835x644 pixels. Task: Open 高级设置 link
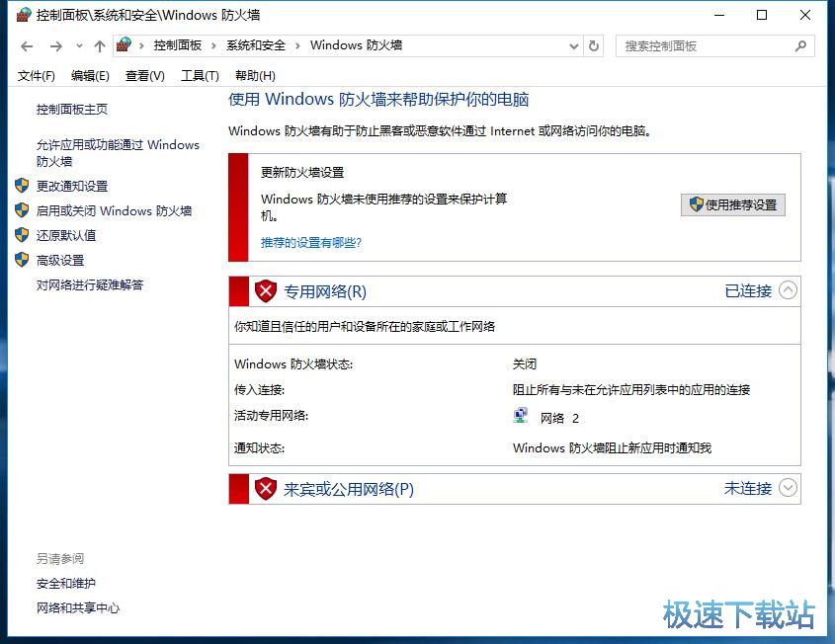click(x=60, y=260)
